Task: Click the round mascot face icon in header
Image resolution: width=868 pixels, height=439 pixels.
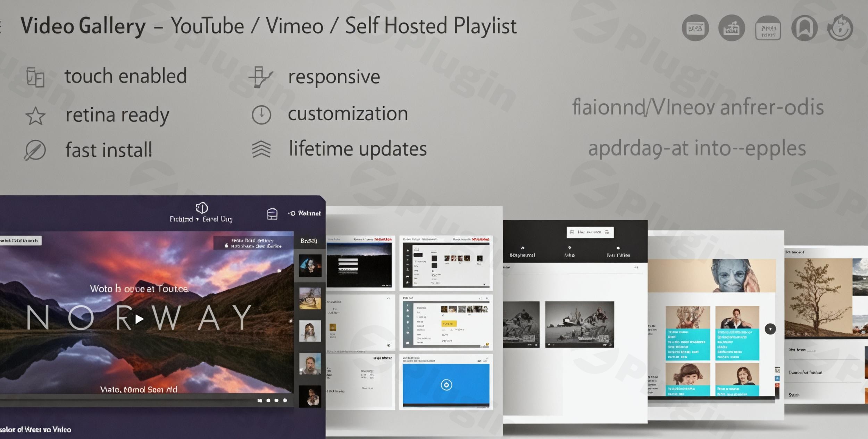Action: click(840, 28)
